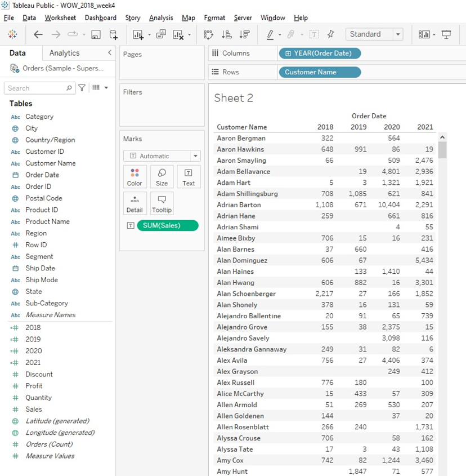Click the Tooltip mark card
This screenshot has height=476, width=466.
click(x=162, y=203)
